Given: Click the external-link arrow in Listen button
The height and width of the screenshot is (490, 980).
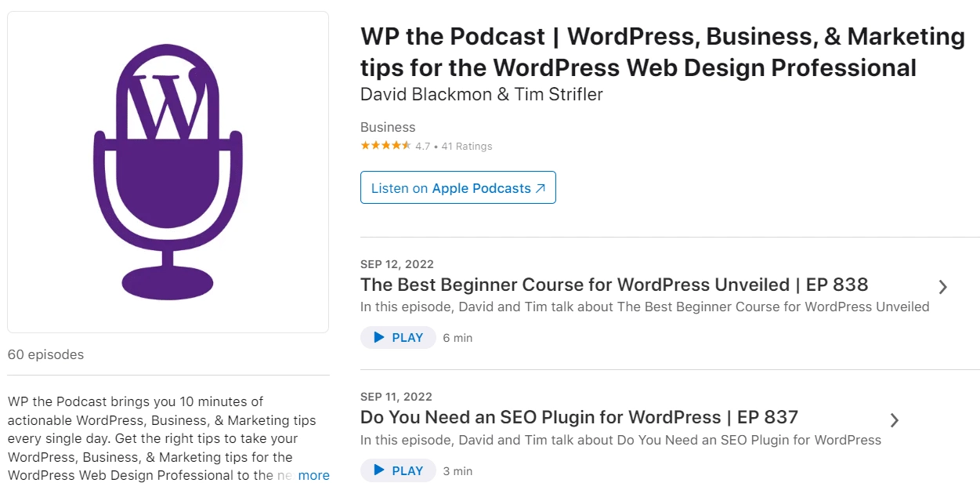Looking at the screenshot, I should 541,187.
